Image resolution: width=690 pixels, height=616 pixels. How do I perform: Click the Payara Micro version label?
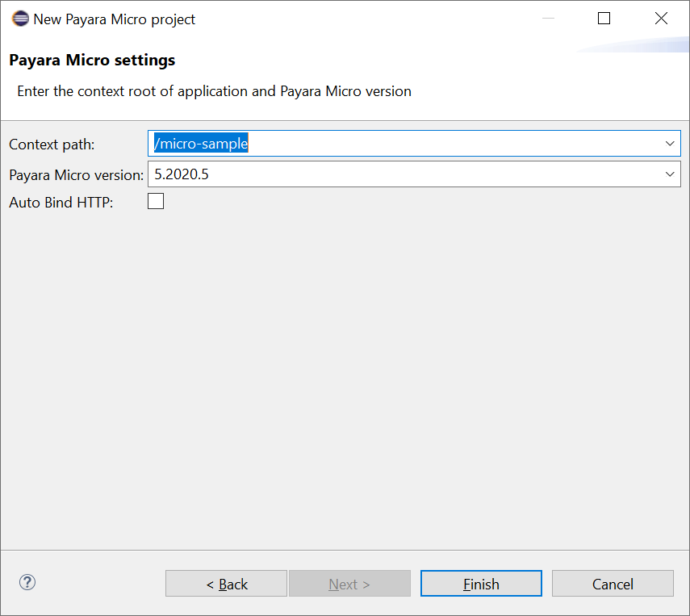click(x=76, y=175)
